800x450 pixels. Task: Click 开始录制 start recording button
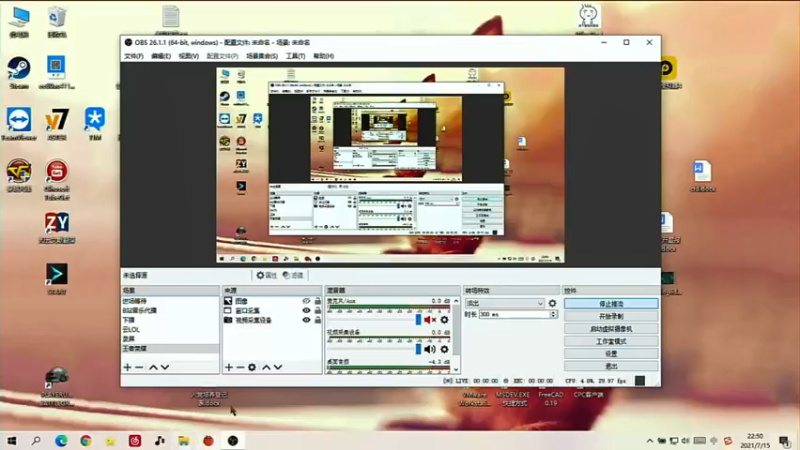(x=611, y=316)
